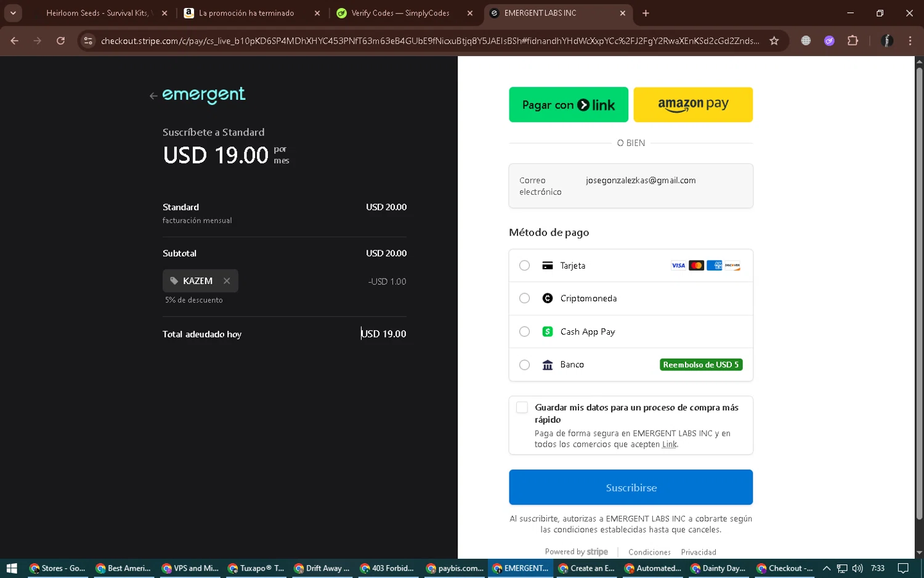Open the Powered by Stripe link
This screenshot has height=578, width=924.
point(576,552)
